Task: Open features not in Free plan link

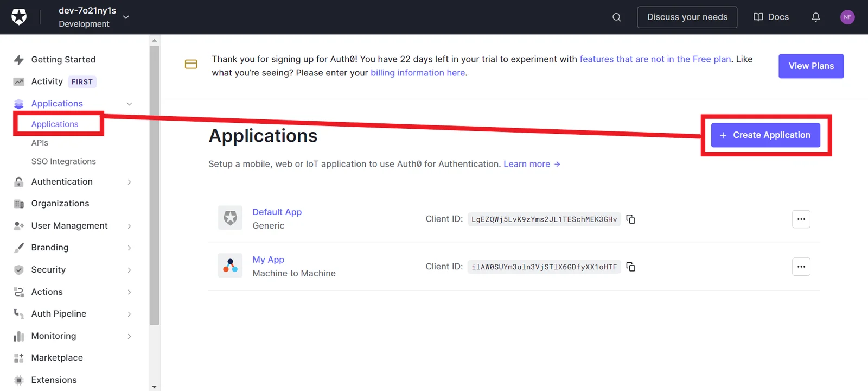Action: point(655,59)
